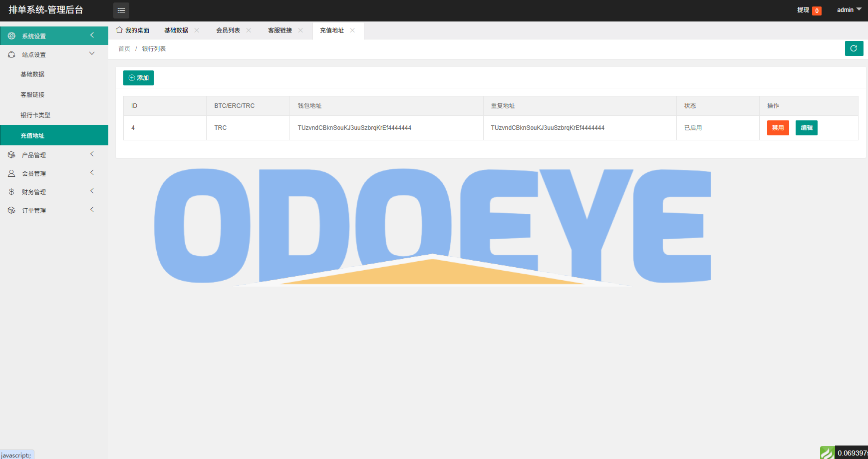The image size is (868, 459).
Task: Close the 基础数据 tab
Action: click(197, 30)
